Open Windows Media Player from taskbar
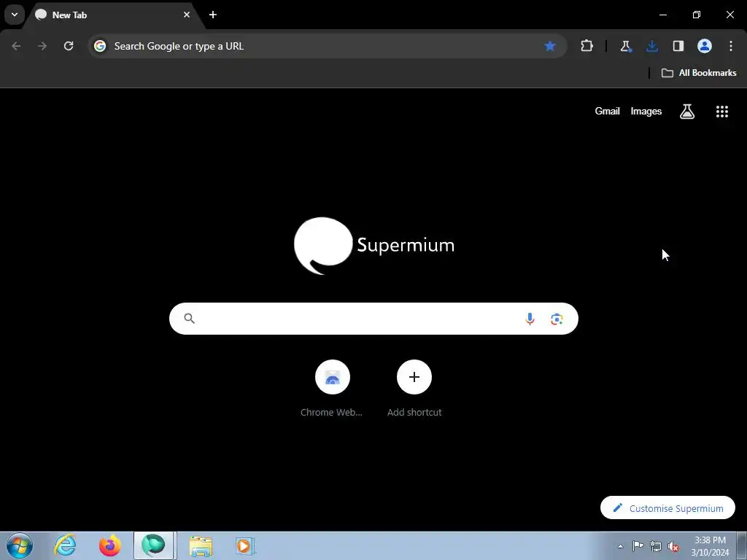Screen dimensions: 747x560 [245, 545]
